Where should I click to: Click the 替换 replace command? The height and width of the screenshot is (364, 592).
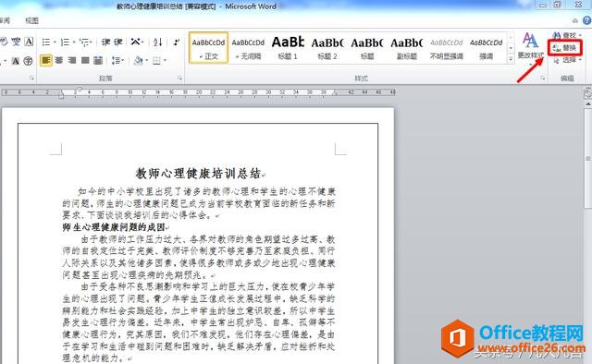click(x=565, y=47)
